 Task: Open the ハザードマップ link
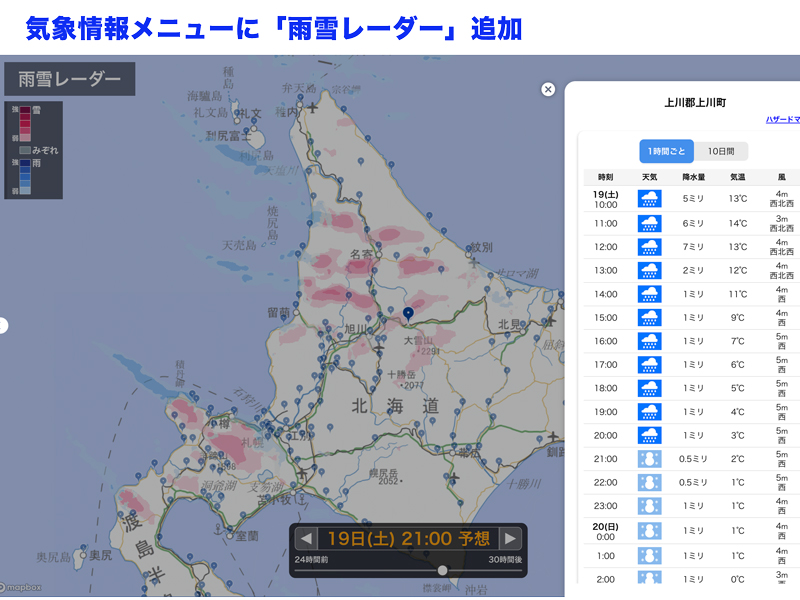(x=782, y=119)
